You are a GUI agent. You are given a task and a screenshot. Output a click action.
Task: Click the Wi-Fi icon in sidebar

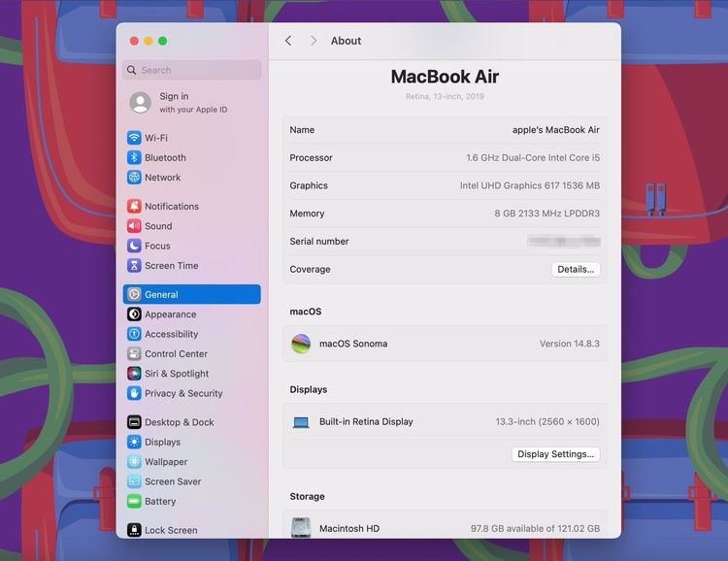pos(134,138)
